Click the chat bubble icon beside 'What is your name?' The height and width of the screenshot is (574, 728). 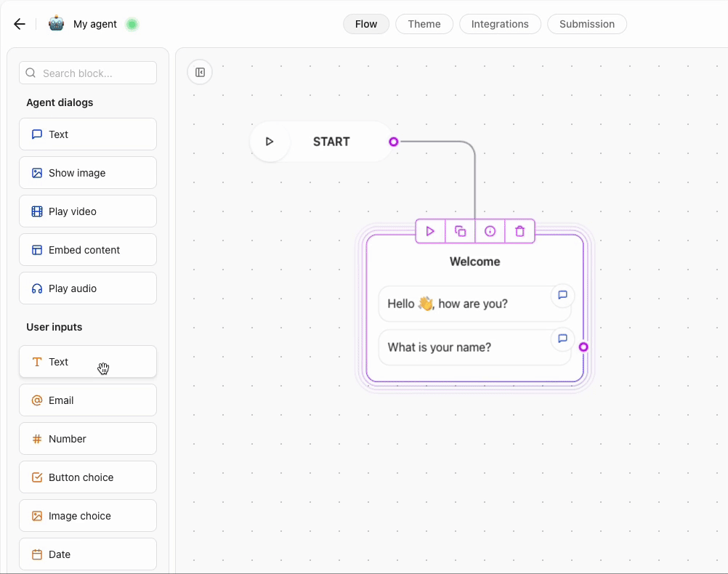pyautogui.click(x=562, y=339)
